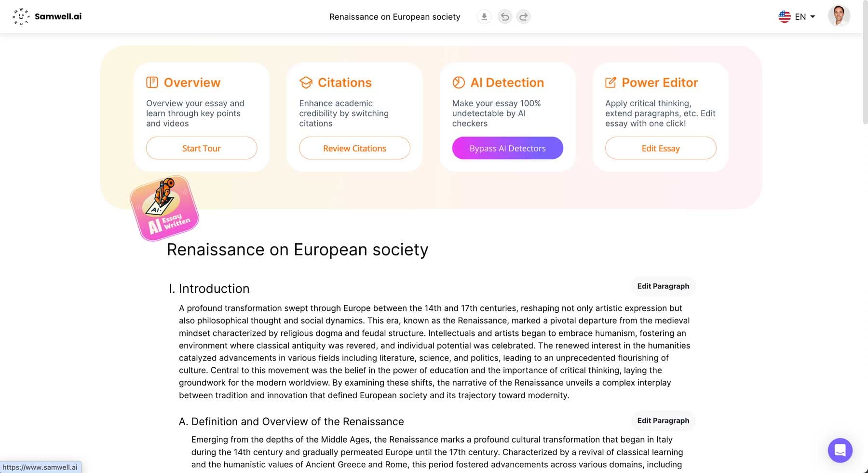Edit Paragraph for Definition and Overview section
The image size is (868, 473).
663,420
